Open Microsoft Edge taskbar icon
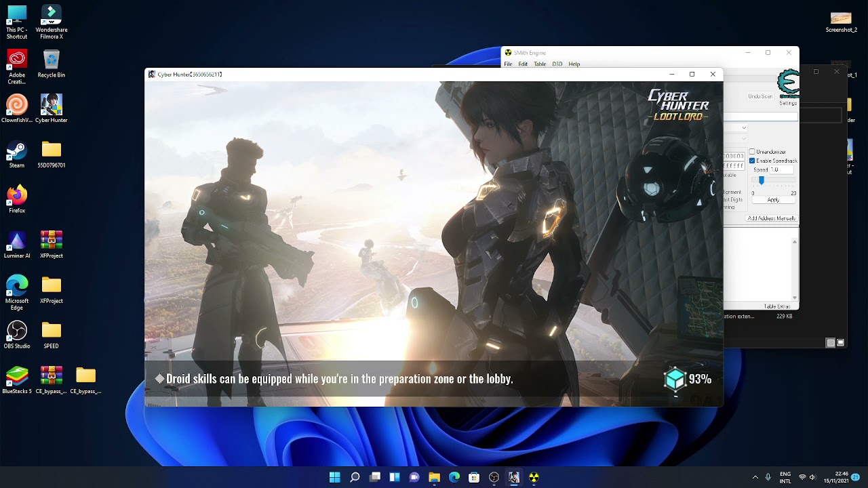Screen dimensions: 868x488 (x=454, y=477)
